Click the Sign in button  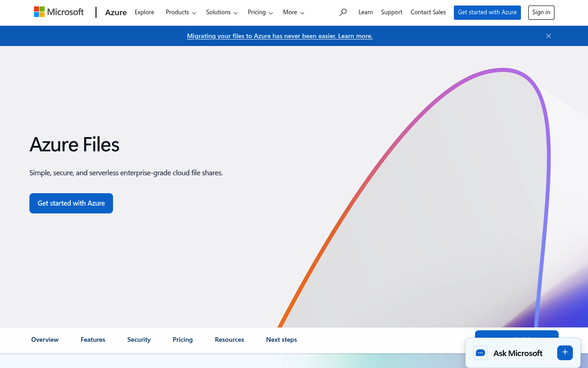pyautogui.click(x=541, y=12)
